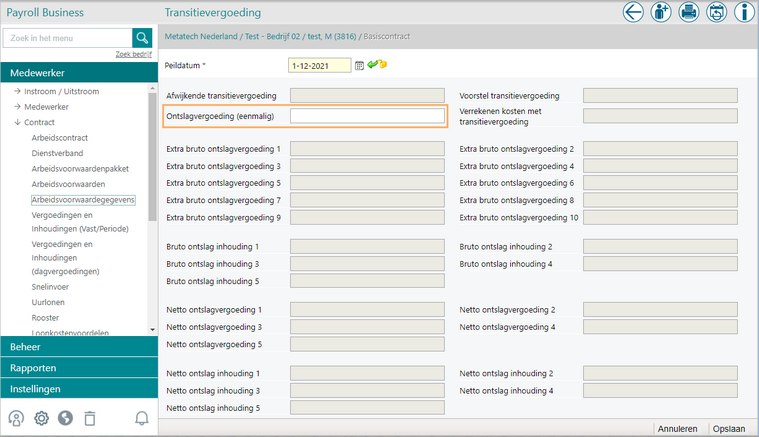The height and width of the screenshot is (437, 759).
Task: Click the Ontslagvergoeding (eenmalig) input field
Action: pos(367,117)
